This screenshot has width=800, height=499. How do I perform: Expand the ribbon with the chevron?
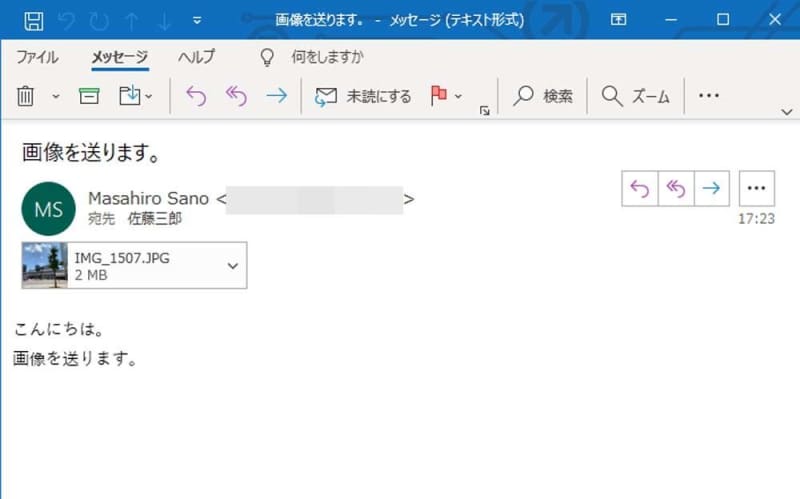click(x=787, y=112)
